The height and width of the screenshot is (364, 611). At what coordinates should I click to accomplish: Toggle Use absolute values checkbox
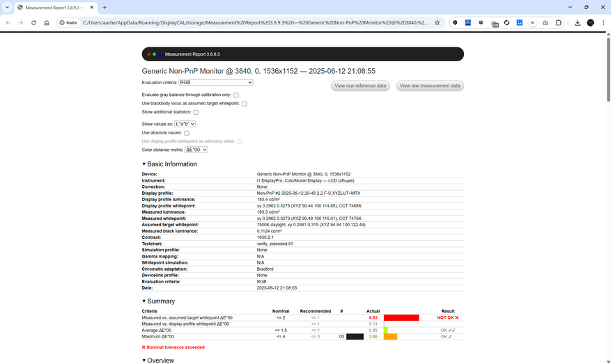pyautogui.click(x=187, y=133)
